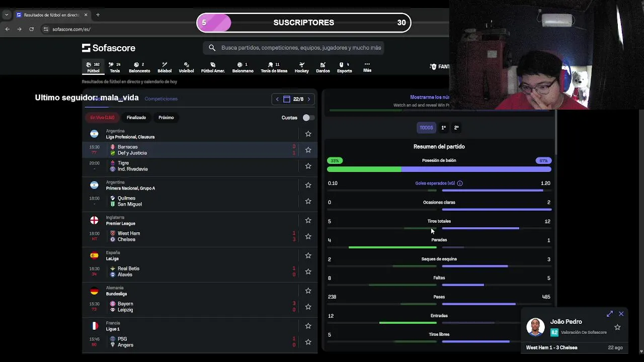Show TODOS match statistics period
Screen dimensions: 644x362
[426, 128]
